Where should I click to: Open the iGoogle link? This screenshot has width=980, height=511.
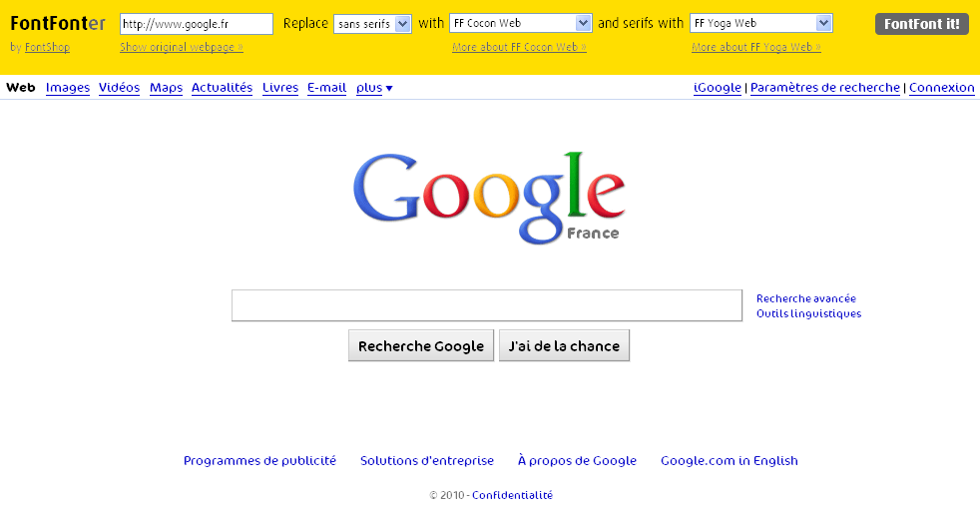click(718, 88)
